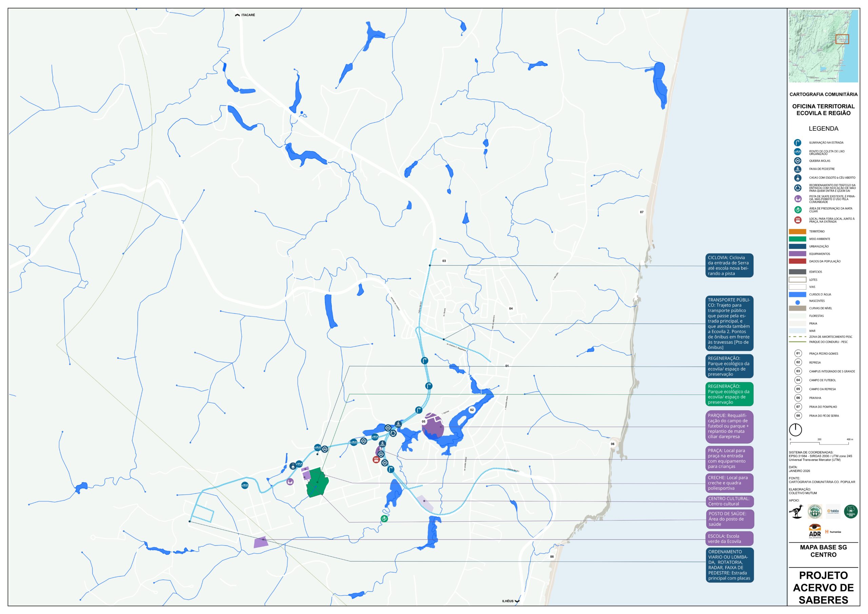Select the CICLOVIA callout box

[x=729, y=265]
